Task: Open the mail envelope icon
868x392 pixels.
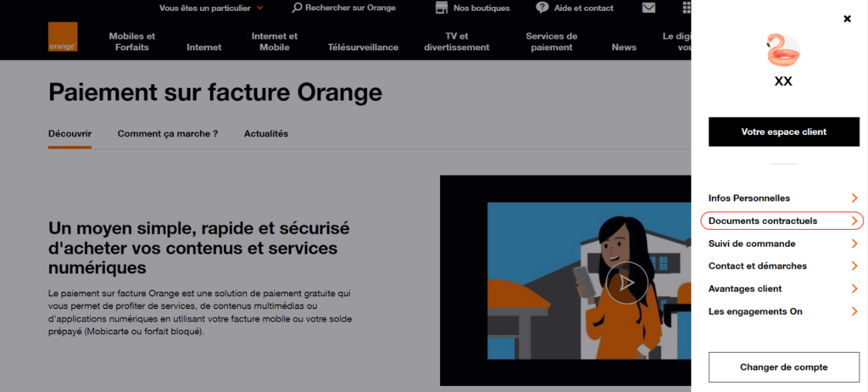Action: [648, 8]
